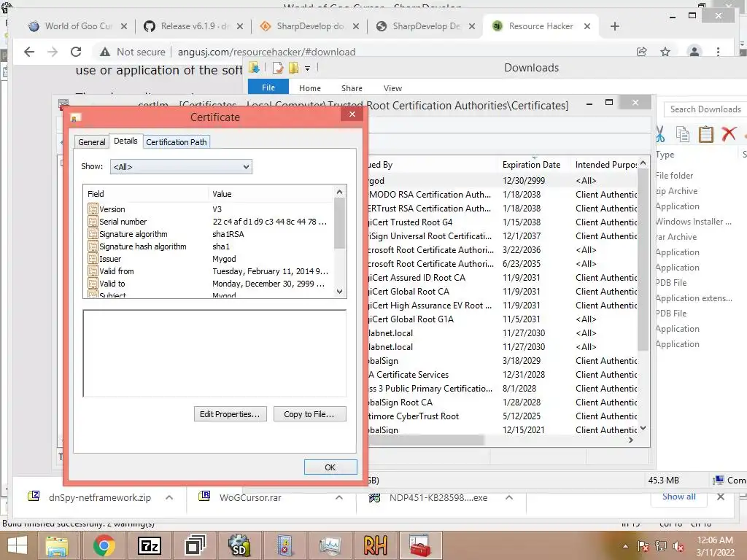This screenshot has height=560, width=747.
Task: Open the Chrome profile avatar
Action: (694, 52)
